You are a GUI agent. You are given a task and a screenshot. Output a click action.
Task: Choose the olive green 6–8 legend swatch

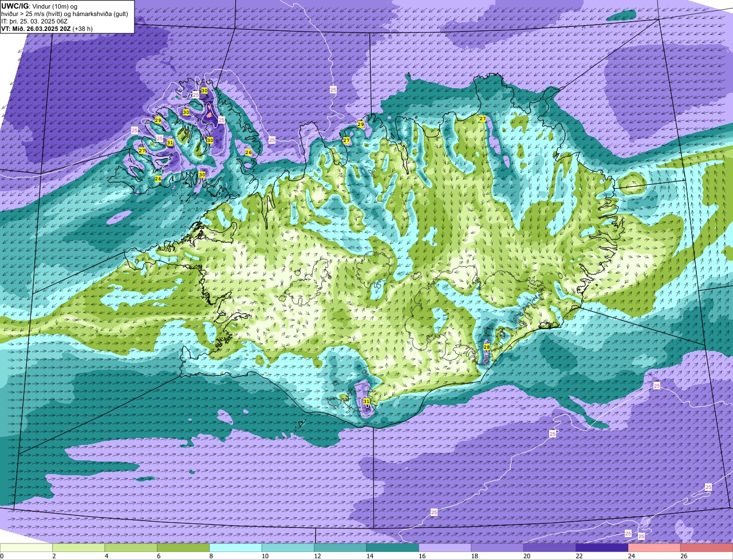tap(184, 548)
